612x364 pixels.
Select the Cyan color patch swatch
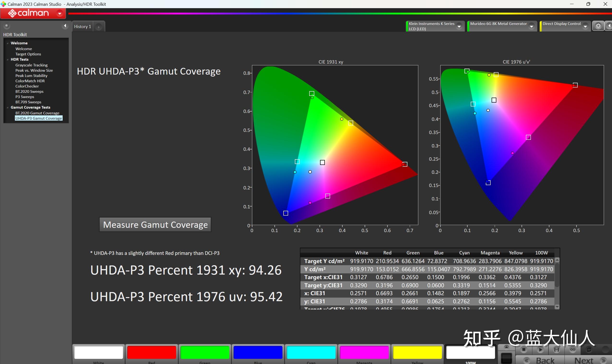pyautogui.click(x=311, y=352)
